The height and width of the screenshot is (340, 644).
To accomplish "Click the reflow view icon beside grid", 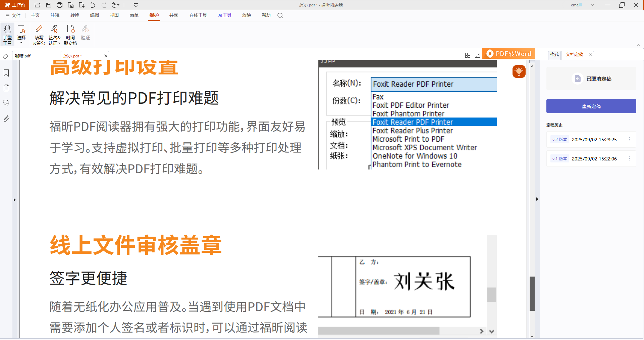I will pyautogui.click(x=477, y=55).
